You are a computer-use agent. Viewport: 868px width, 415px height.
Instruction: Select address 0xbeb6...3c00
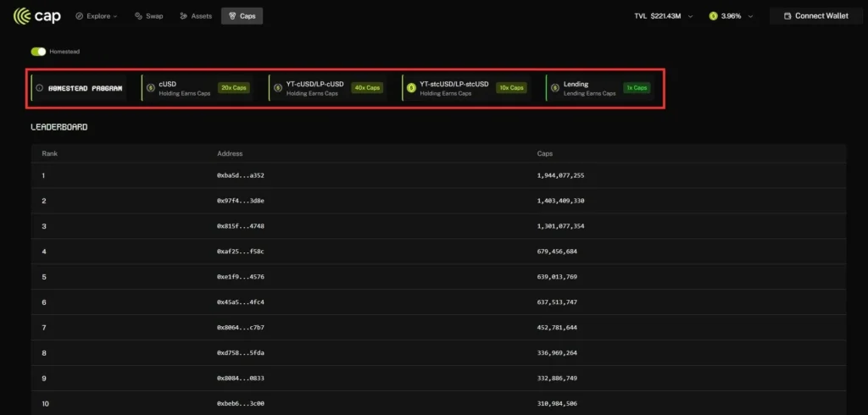(x=241, y=404)
